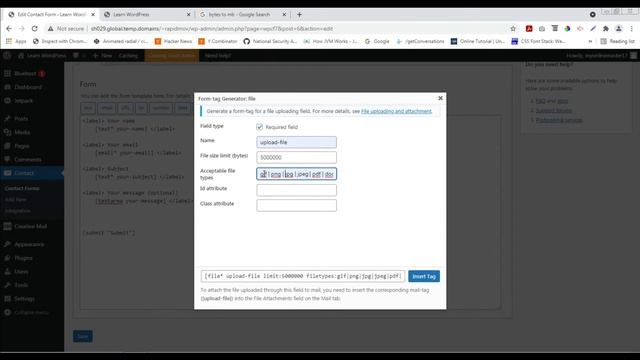This screenshot has width=640, height=360.
Task: Select the generated file tag text box
Action: [303, 276]
